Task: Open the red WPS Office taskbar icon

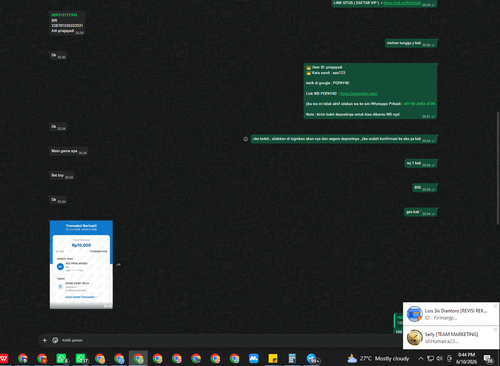Action: [x=4, y=359]
